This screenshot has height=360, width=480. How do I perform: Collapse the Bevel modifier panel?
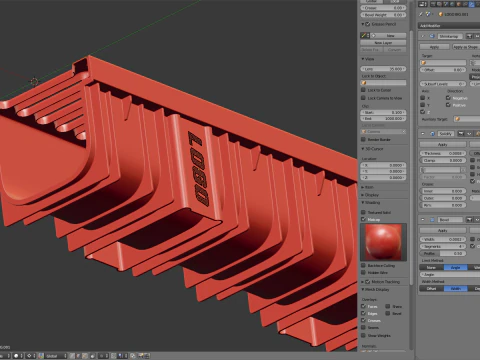(423, 220)
